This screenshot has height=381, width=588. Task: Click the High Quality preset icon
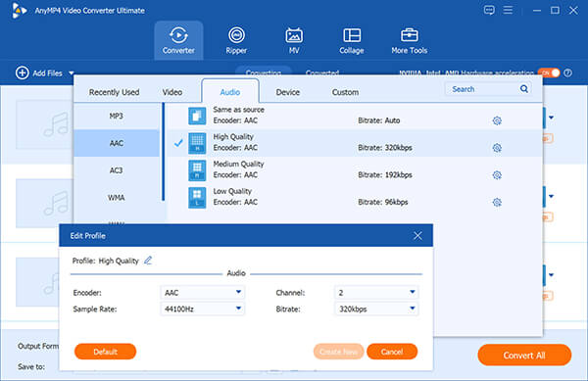point(197,143)
